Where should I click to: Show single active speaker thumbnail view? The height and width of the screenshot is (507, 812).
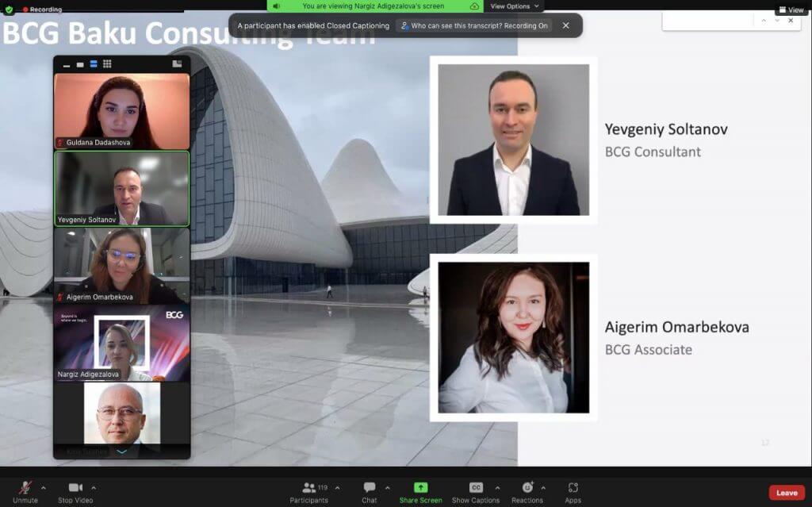[x=80, y=65]
